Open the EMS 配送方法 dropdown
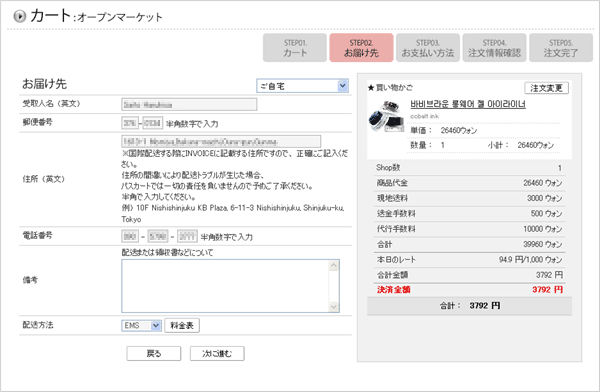This screenshot has height=392, width=600. [142, 325]
